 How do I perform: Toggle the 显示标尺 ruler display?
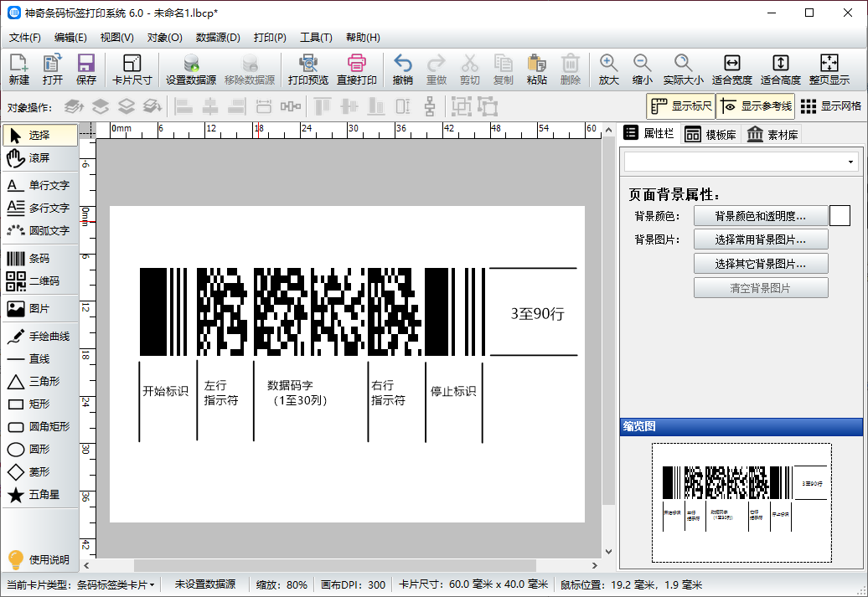[x=681, y=106]
